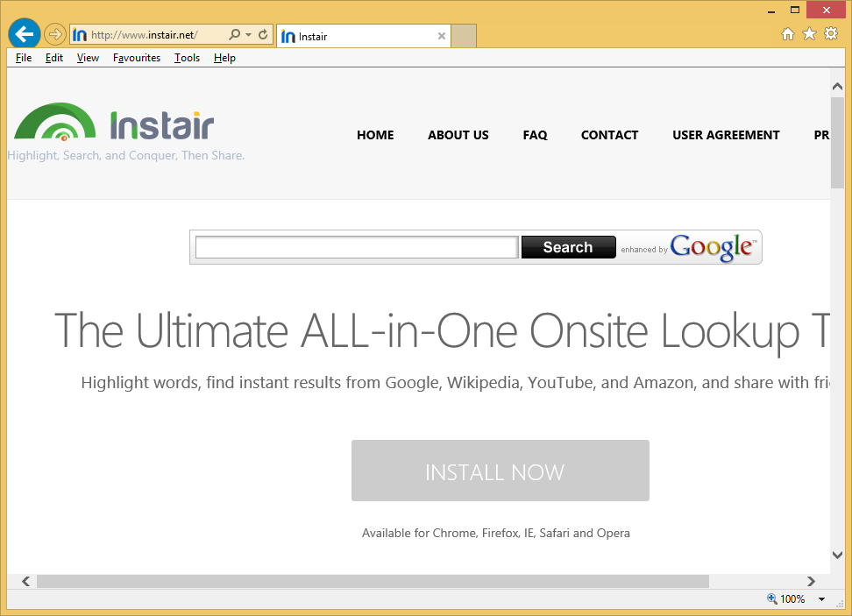
Task: Click the black Search button
Action: click(x=568, y=247)
